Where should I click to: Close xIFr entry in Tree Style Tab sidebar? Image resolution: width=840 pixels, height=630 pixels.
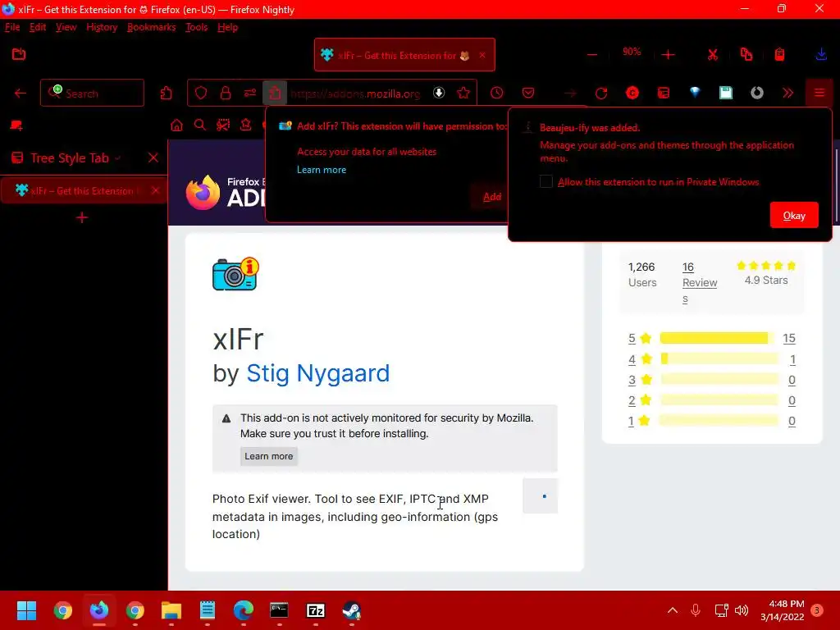[155, 190]
